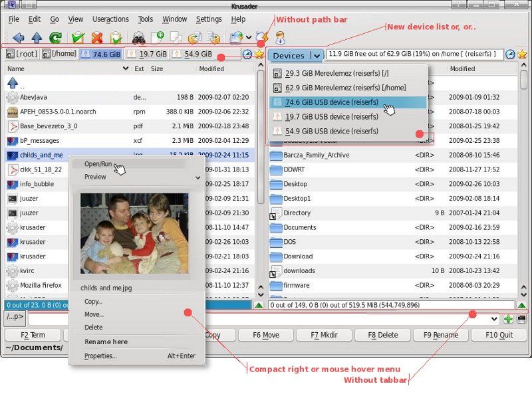532x396 pixels.
Task: Click the F10 Quit button
Action: point(499,335)
